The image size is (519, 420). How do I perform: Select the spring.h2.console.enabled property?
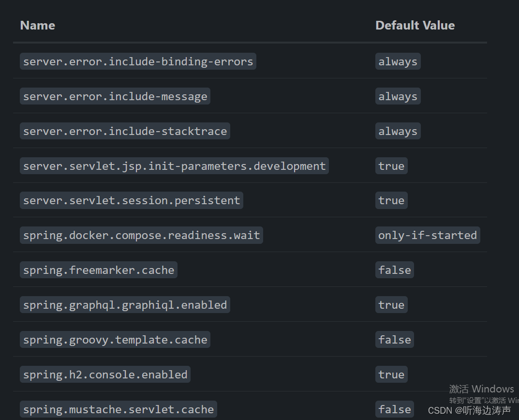105,374
